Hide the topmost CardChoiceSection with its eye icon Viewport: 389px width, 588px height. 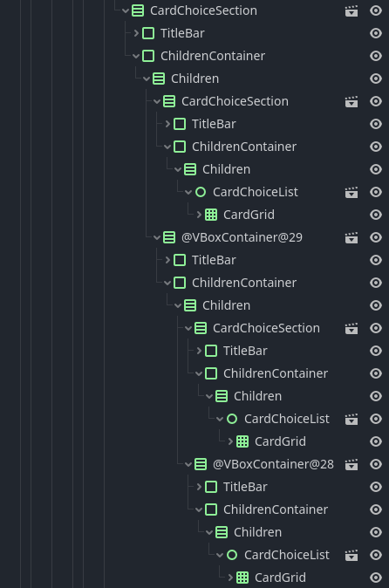click(x=376, y=10)
